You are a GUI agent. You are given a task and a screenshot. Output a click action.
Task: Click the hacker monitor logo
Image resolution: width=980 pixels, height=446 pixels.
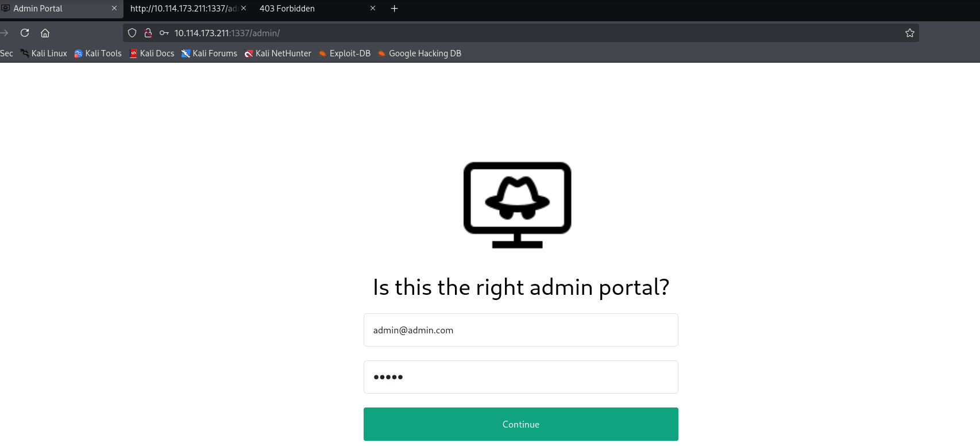click(517, 205)
